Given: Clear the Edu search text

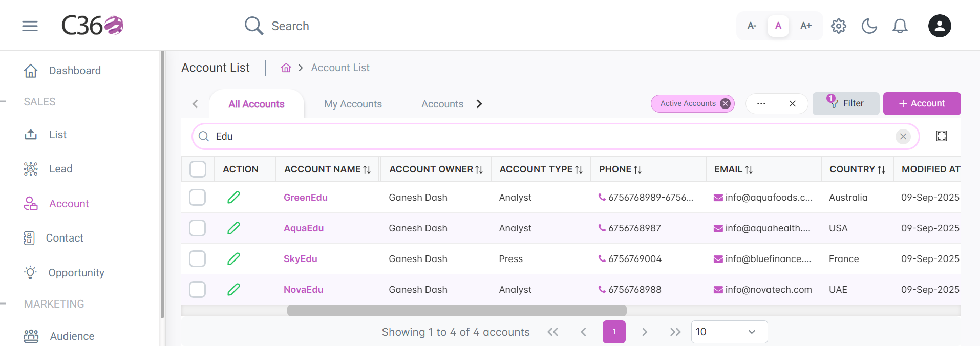Looking at the screenshot, I should [903, 136].
